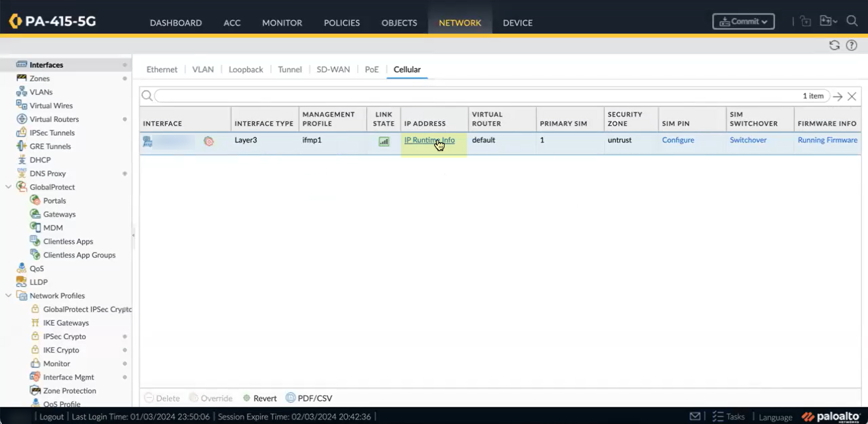The image size is (868, 424).
Task: Click the Configure SIM PIN link
Action: click(678, 140)
